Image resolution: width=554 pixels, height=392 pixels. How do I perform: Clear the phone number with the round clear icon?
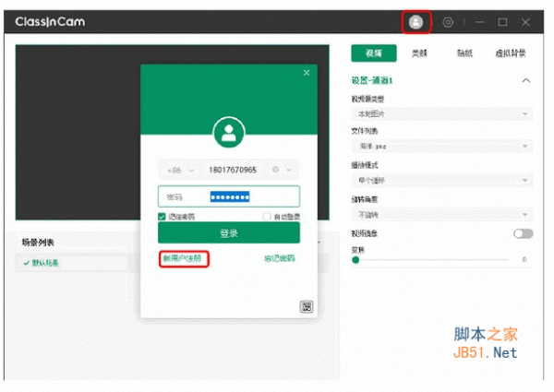[x=275, y=170]
